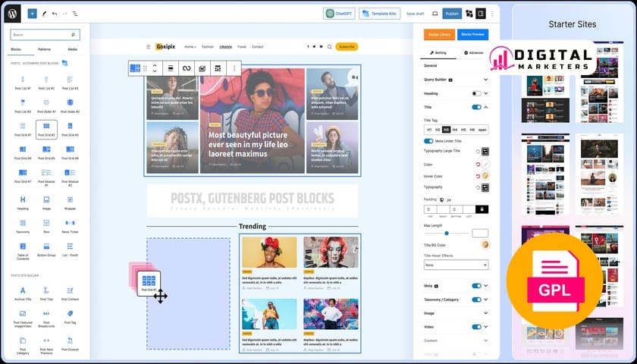This screenshot has width=637, height=364.
Task: Open the Title Hover Effects dropdown
Action: pos(456,265)
